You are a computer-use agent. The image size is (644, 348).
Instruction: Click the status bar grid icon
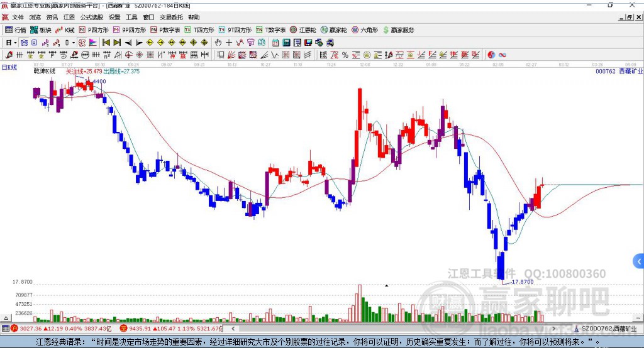coord(5,329)
